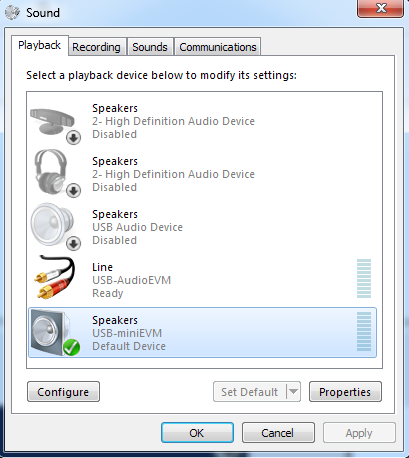Click the green checkmark default device badge
Image resolution: width=409 pixels, height=458 pixels.
(71, 347)
